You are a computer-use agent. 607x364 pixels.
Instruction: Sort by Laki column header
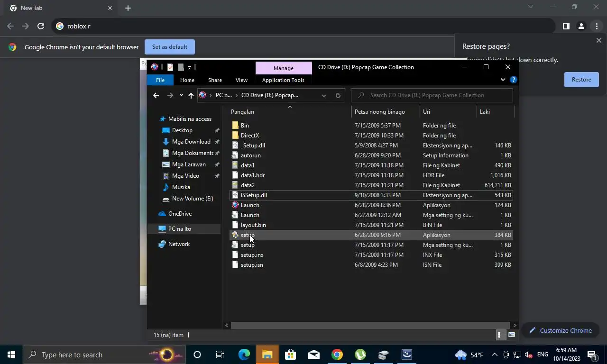click(x=496, y=112)
